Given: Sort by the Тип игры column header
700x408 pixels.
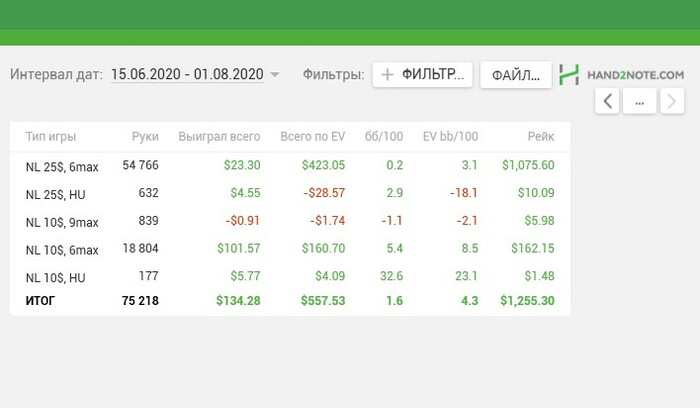Looking at the screenshot, I should click(51, 136).
